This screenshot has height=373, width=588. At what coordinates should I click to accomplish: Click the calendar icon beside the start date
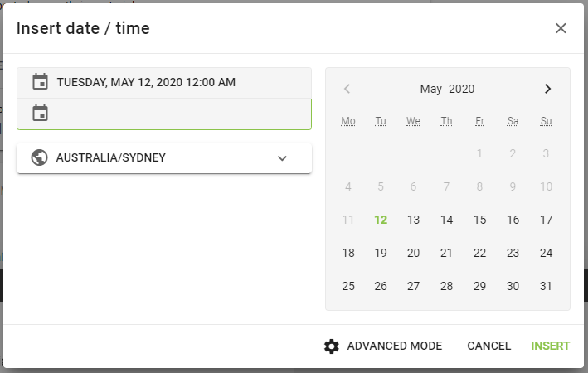pos(40,82)
